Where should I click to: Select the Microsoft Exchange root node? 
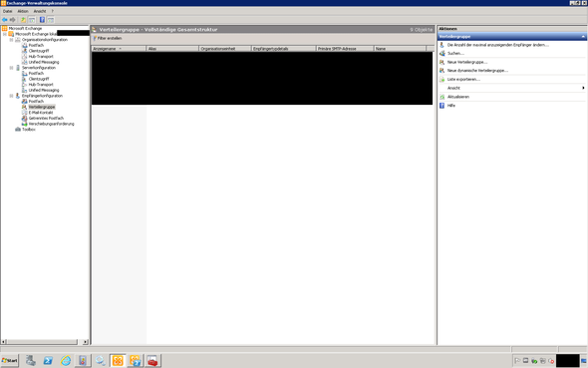[x=25, y=29]
